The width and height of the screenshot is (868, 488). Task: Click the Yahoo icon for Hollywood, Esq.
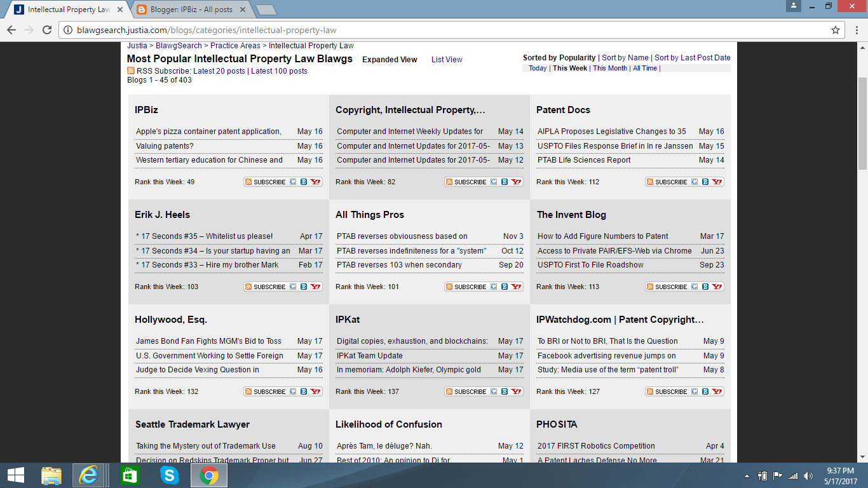[x=316, y=391]
